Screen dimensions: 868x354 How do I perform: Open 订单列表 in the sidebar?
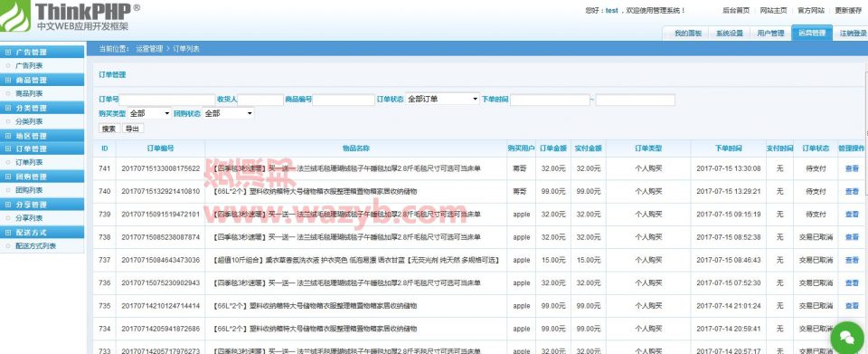[29, 162]
